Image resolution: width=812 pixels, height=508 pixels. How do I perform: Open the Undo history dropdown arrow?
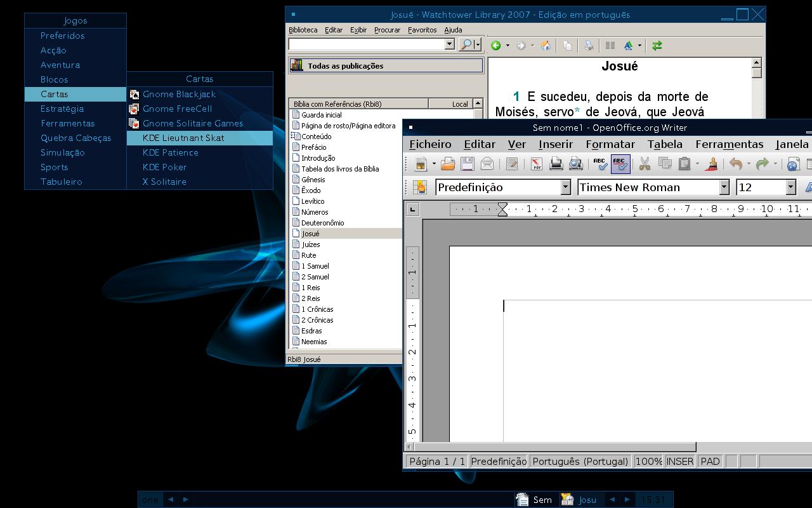[x=749, y=164]
